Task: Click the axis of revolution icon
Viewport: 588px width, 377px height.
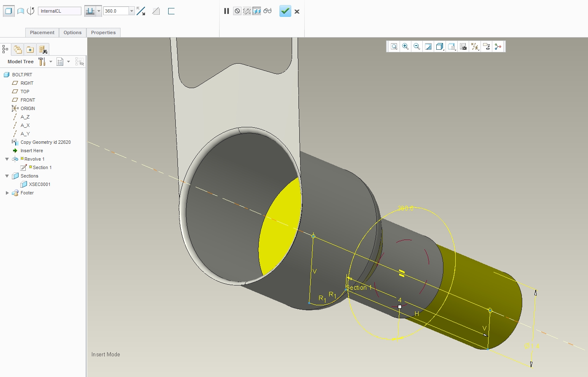Action: [31, 11]
